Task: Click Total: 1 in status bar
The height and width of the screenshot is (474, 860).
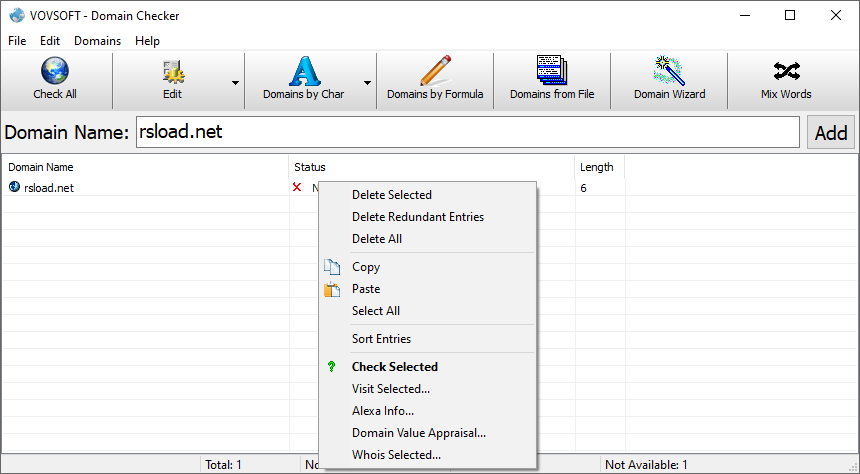Action: [x=223, y=465]
